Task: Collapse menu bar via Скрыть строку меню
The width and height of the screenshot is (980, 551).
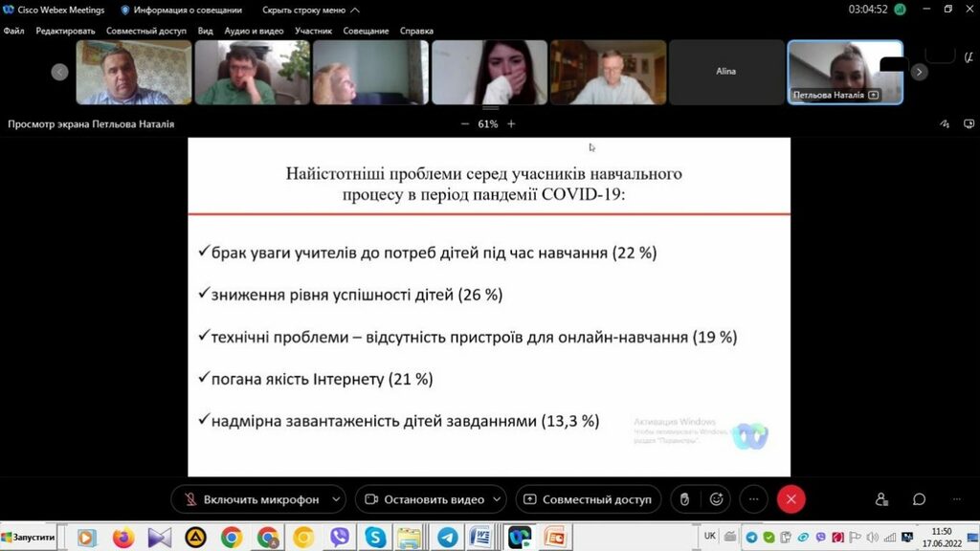Action: point(311,10)
